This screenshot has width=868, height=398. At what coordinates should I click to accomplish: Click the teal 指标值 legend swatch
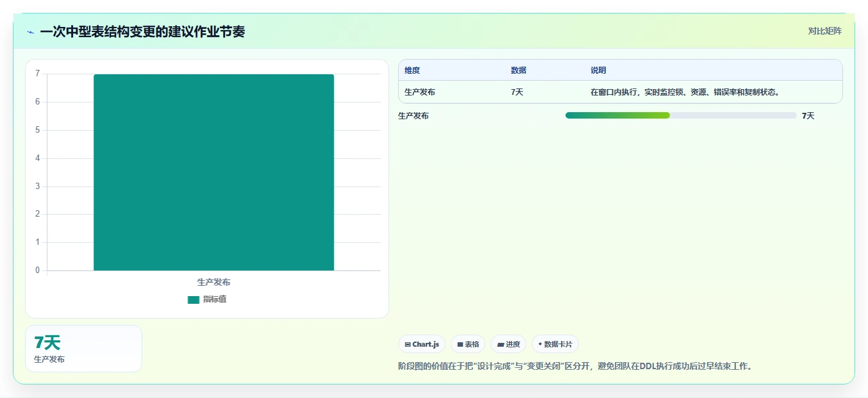pos(193,300)
